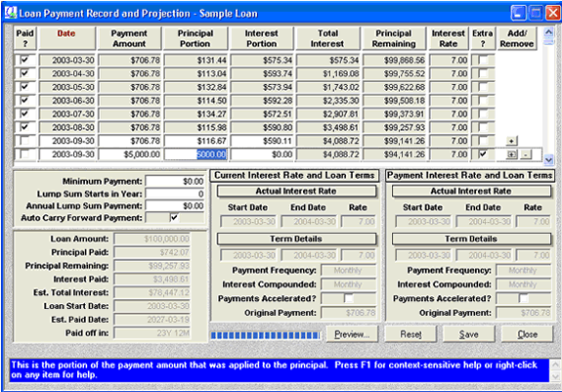Click Payment Frequency Monthly field under Payment terms

(523, 270)
